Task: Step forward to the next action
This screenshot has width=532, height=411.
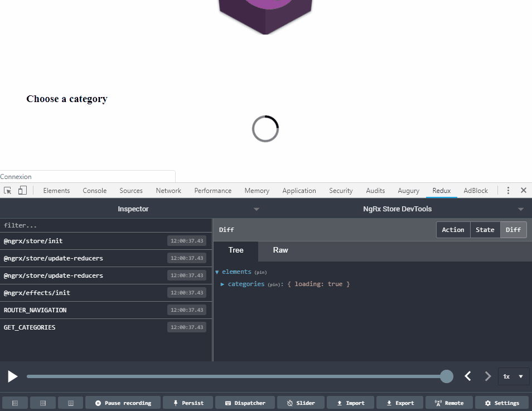Action: [487, 376]
